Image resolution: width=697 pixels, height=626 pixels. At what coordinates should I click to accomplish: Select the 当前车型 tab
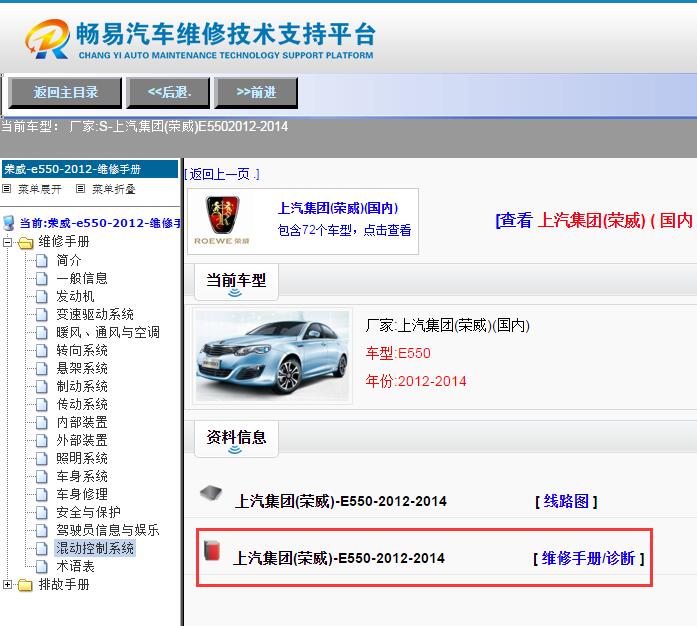click(x=236, y=282)
